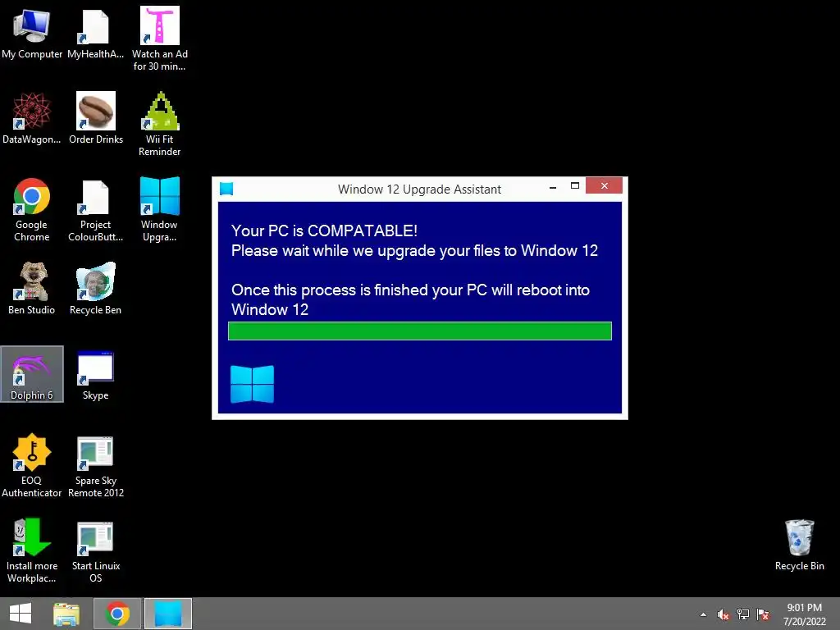Click the muted volume tray icon
Screen dimensions: 840x630
click(724, 614)
